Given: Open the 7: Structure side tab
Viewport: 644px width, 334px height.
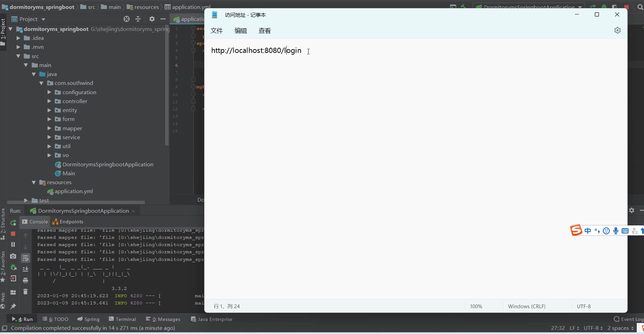Looking at the screenshot, I should [x=3, y=224].
